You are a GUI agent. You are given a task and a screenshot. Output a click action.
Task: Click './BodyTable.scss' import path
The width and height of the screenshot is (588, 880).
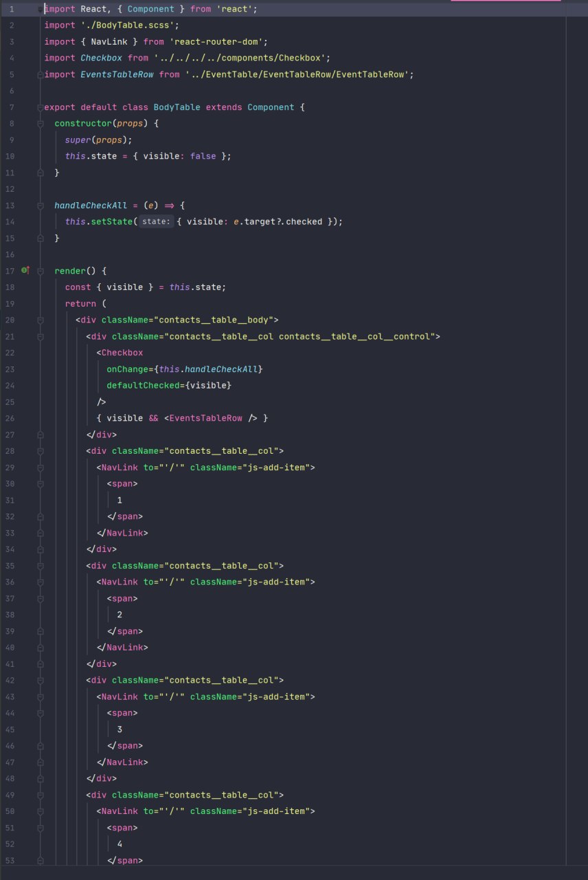[131, 25]
